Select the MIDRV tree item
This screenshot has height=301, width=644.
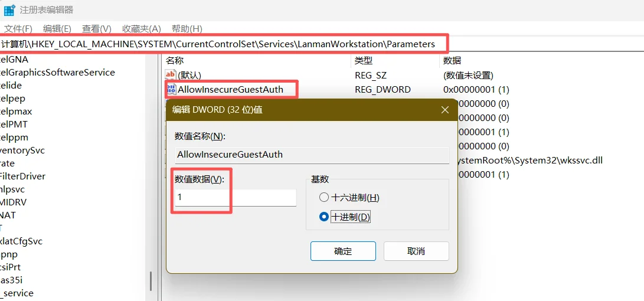14,202
